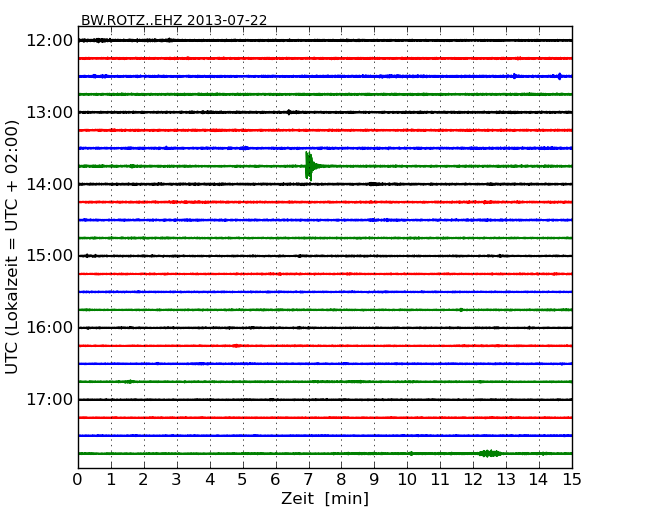This screenshot has width=650, height=520.
Task: Click the 14:00 time label
Action: (49, 184)
